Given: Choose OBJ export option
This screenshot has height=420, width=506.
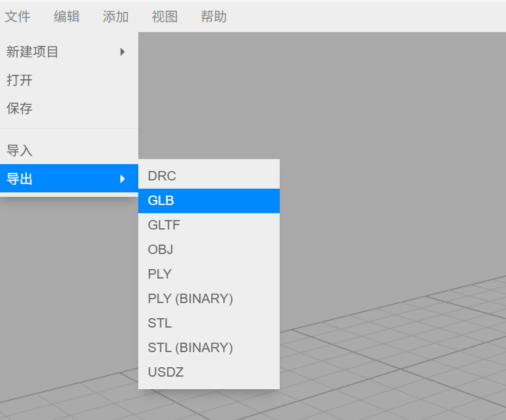Looking at the screenshot, I should (161, 250).
